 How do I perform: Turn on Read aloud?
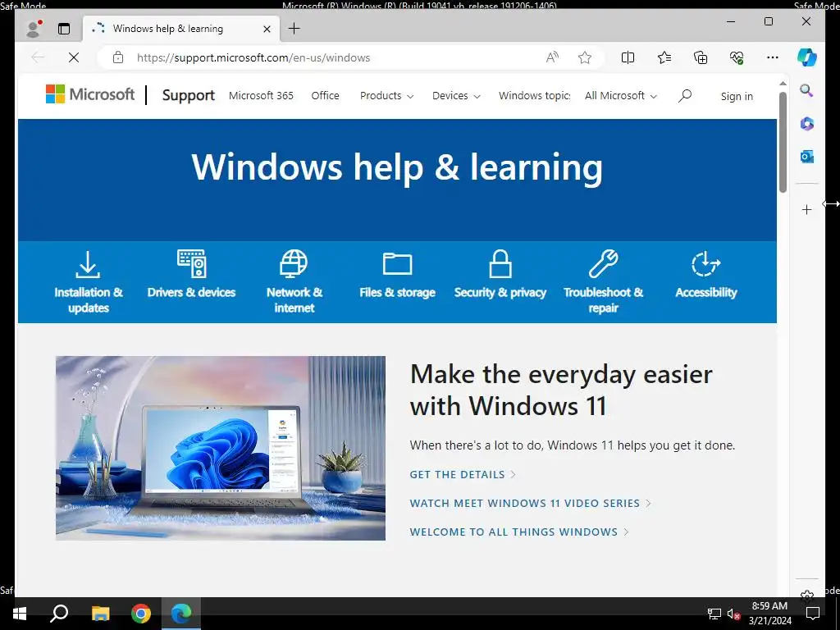[552, 57]
